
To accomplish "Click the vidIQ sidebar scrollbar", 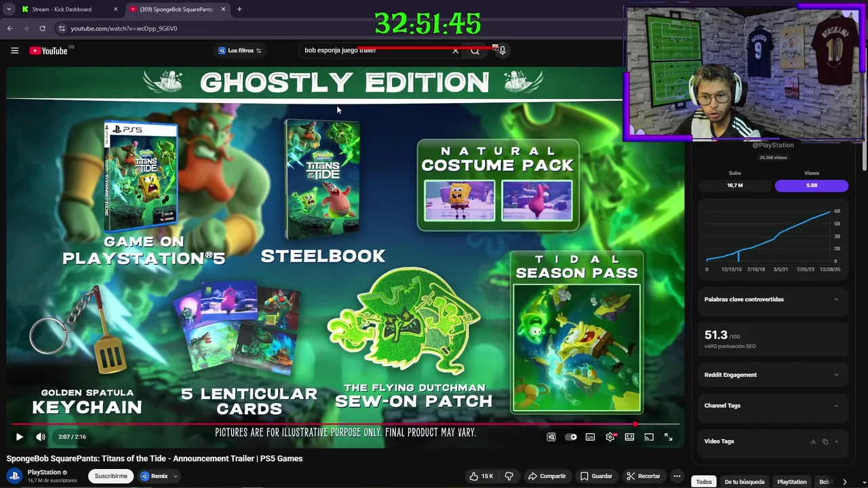I will pos(863,157).
